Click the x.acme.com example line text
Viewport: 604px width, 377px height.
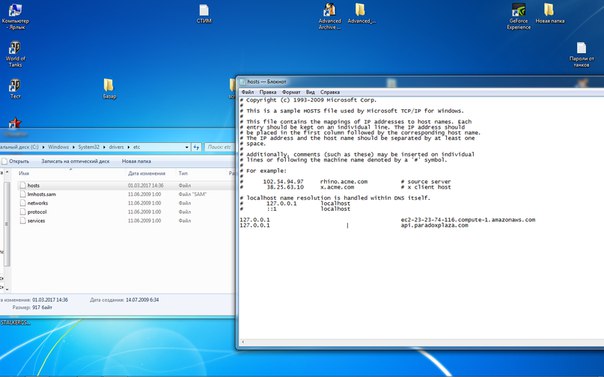point(337,187)
